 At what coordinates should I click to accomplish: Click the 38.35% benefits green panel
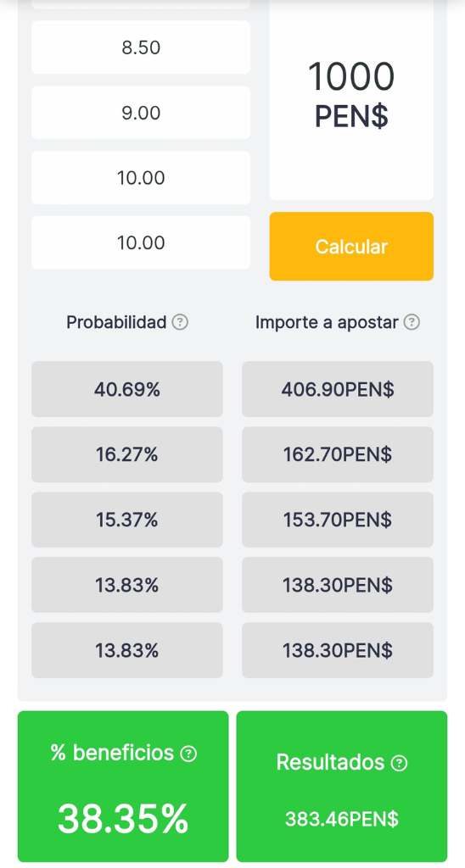point(123,787)
